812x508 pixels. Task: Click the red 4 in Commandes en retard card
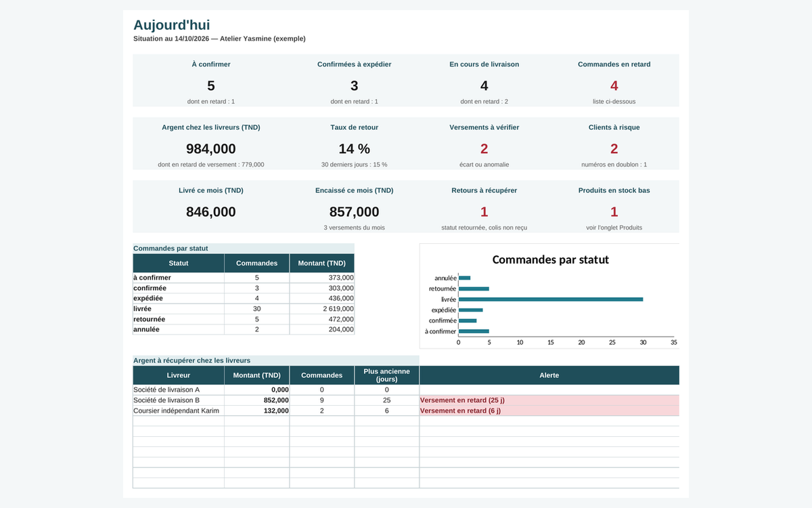(614, 85)
